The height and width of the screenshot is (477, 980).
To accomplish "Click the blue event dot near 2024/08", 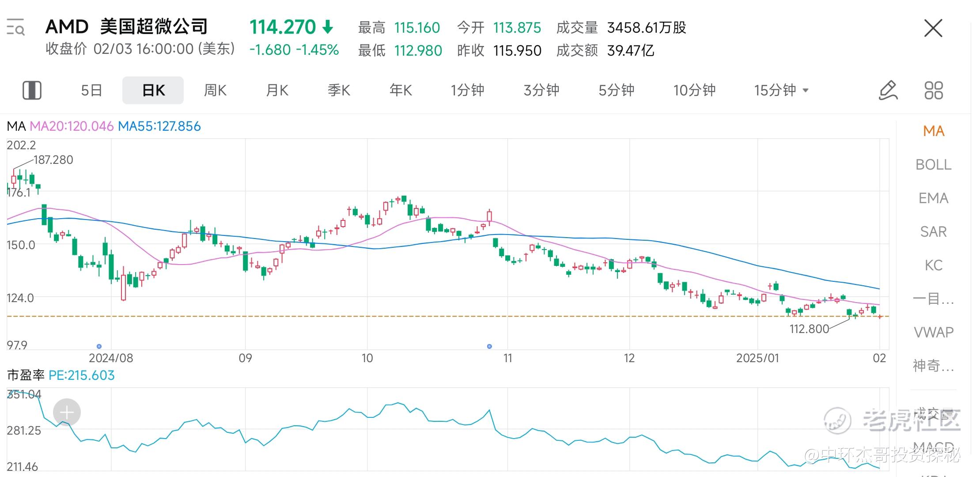I will [99, 346].
